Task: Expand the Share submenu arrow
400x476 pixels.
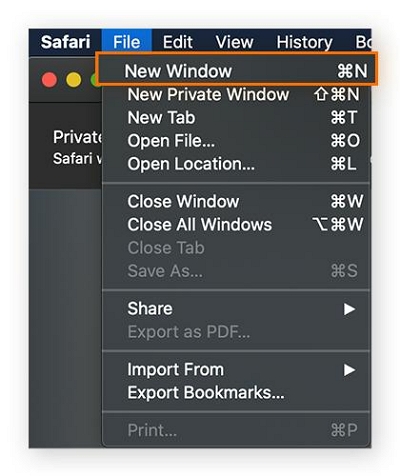Action: [349, 309]
